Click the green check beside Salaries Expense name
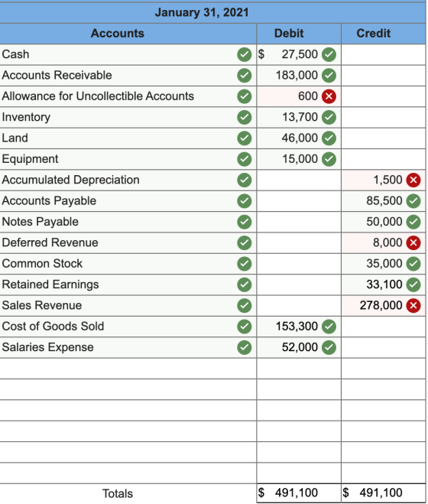 click(x=245, y=346)
